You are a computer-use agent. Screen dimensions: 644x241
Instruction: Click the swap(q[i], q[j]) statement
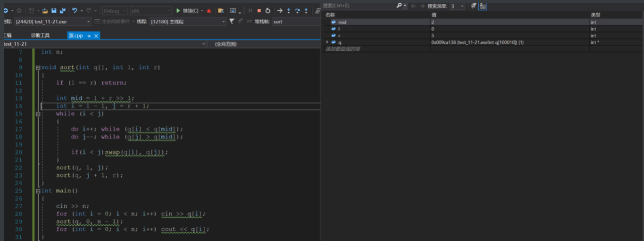[x=137, y=152]
